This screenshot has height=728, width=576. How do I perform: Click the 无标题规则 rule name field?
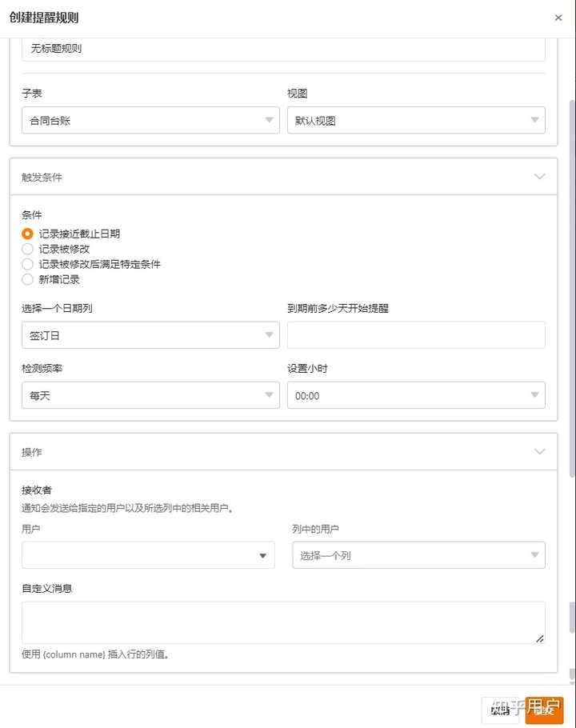tap(283, 49)
